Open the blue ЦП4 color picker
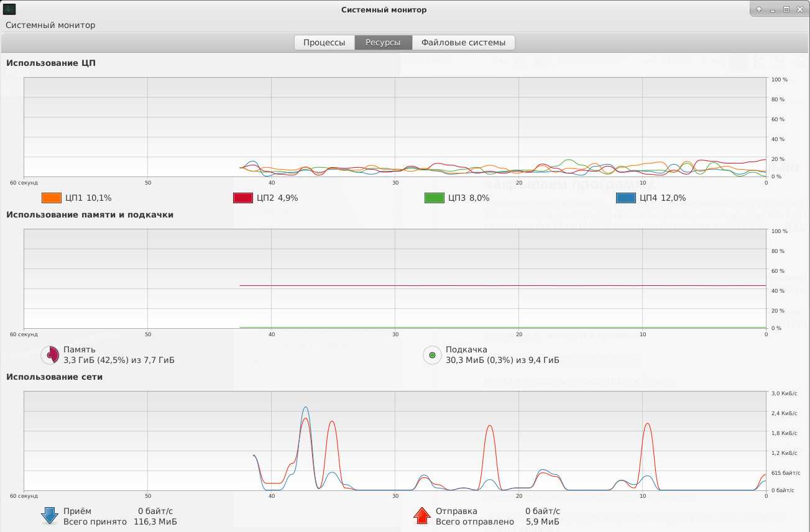Image resolution: width=810 pixels, height=532 pixels. tap(625, 198)
